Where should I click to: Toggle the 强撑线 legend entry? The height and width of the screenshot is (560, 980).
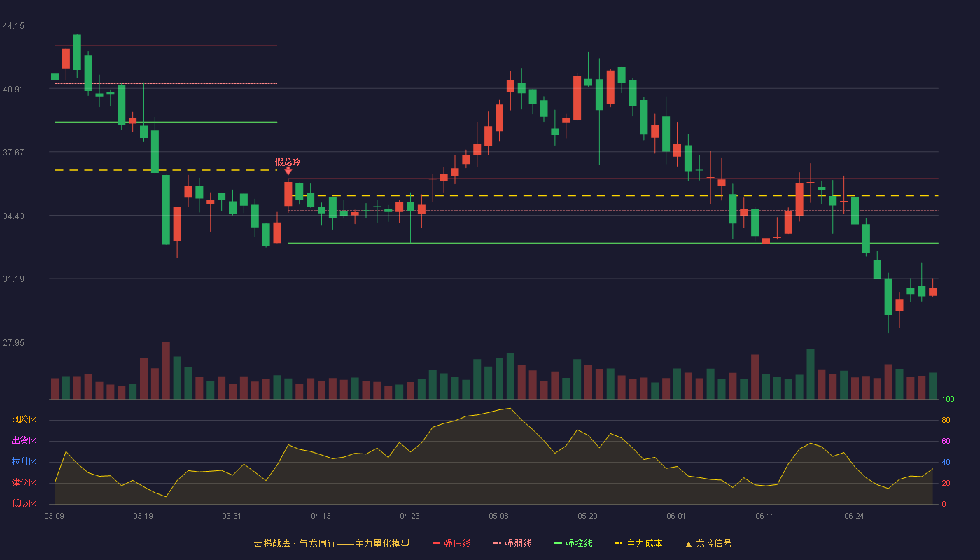pos(573,543)
